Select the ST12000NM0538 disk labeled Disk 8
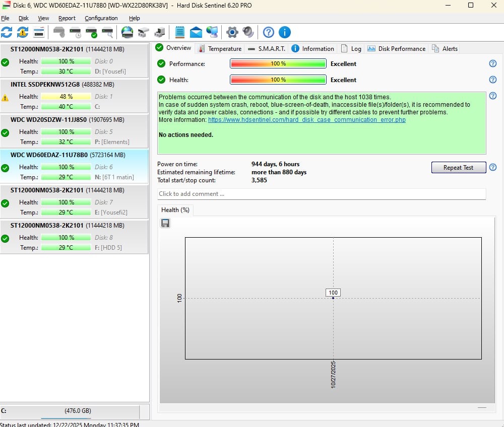504x427 pixels. [75, 237]
